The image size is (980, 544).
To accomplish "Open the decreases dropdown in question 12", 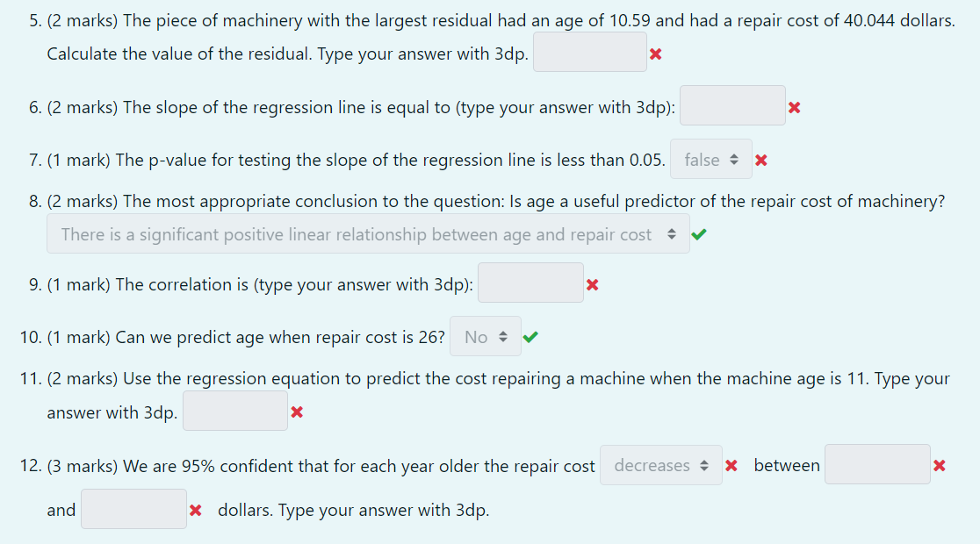I will [660, 466].
